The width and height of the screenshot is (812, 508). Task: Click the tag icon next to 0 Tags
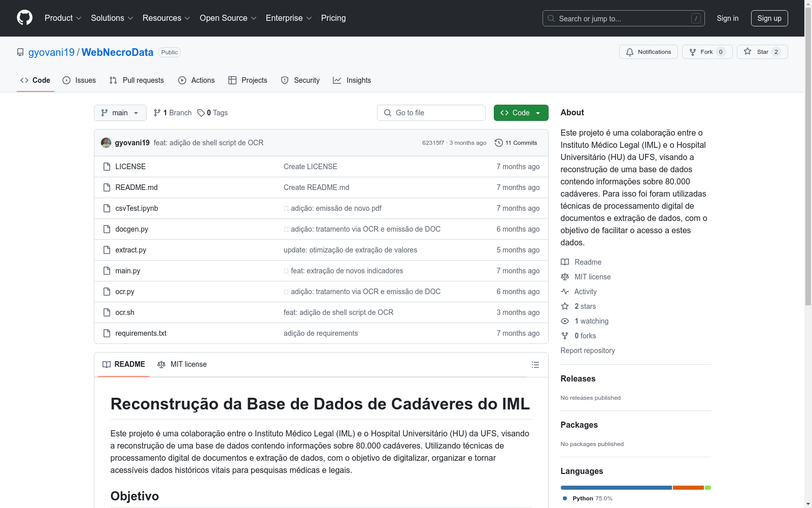point(201,113)
